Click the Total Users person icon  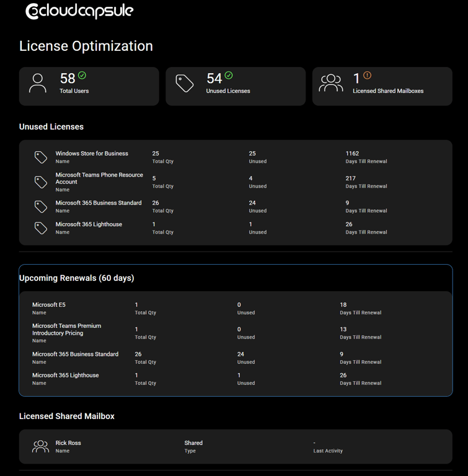click(38, 83)
